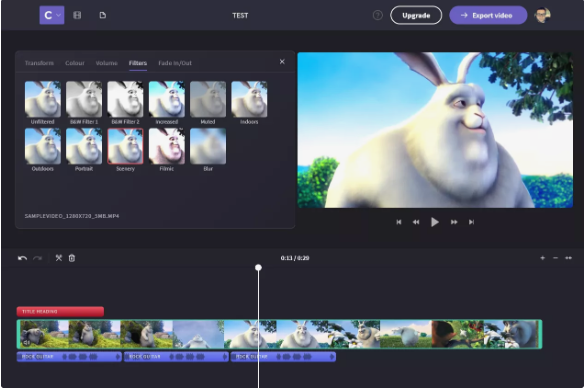Expand the C logo dropdown menu
This screenshot has height=389, width=585.
point(52,15)
